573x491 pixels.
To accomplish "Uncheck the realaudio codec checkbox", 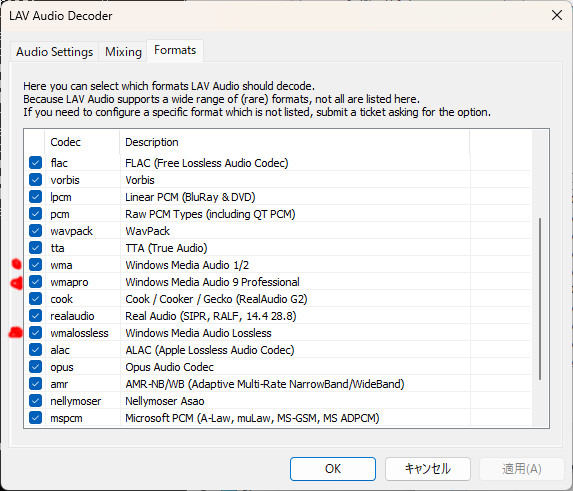I will [35, 316].
